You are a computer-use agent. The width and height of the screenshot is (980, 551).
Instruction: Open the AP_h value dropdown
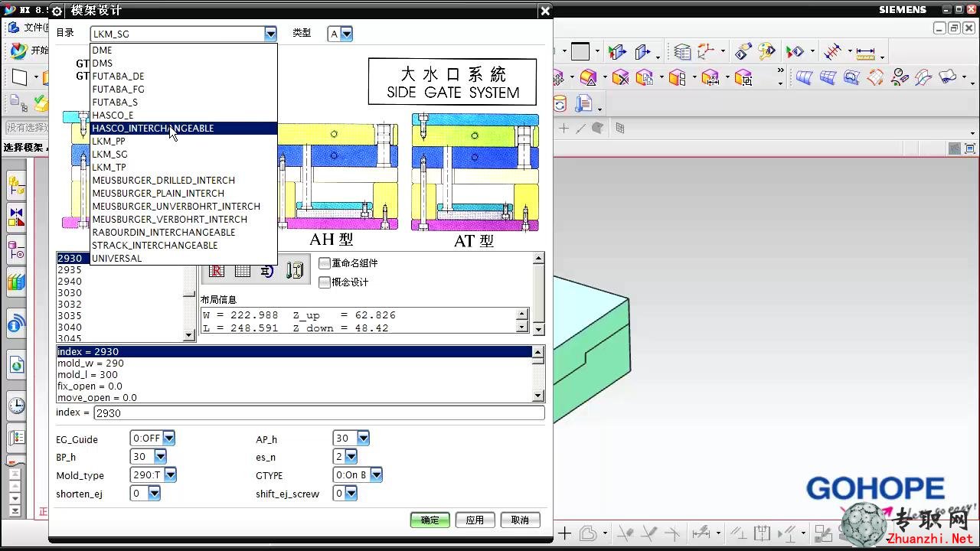363,439
